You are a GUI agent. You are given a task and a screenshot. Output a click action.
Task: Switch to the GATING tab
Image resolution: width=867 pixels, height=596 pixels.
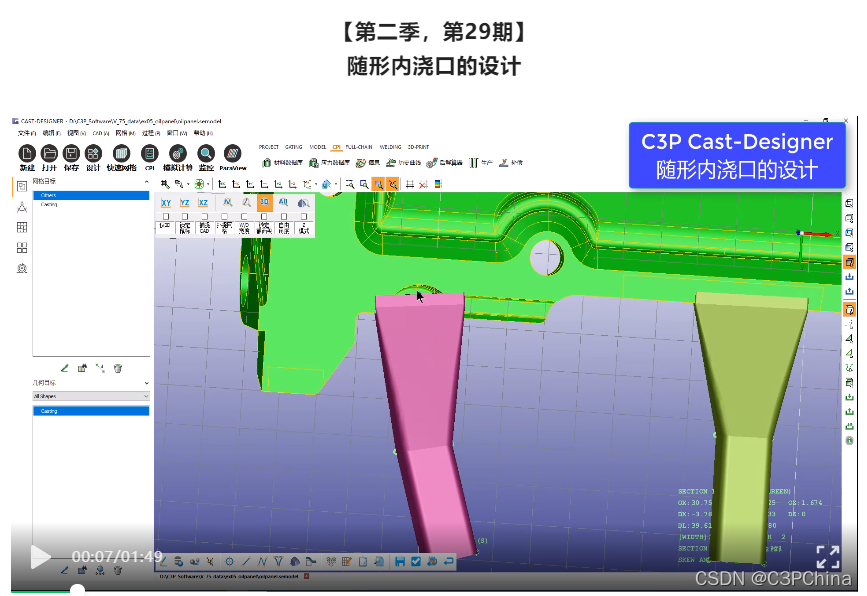294,147
